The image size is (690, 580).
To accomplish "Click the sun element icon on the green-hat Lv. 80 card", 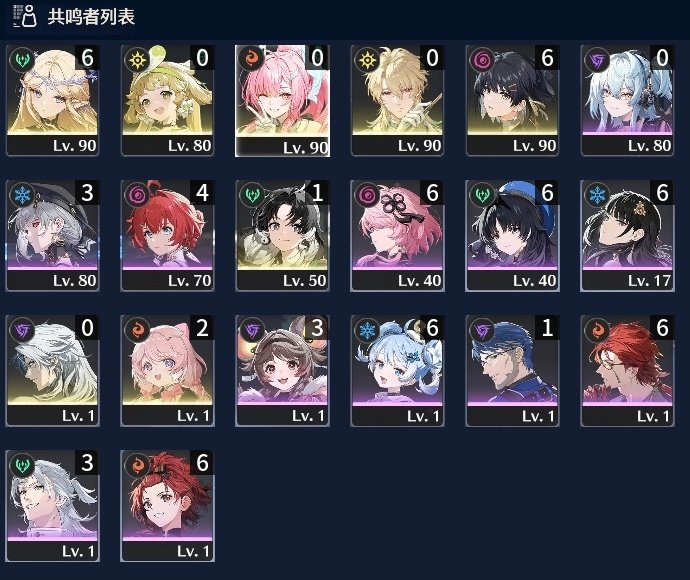I will [137, 59].
